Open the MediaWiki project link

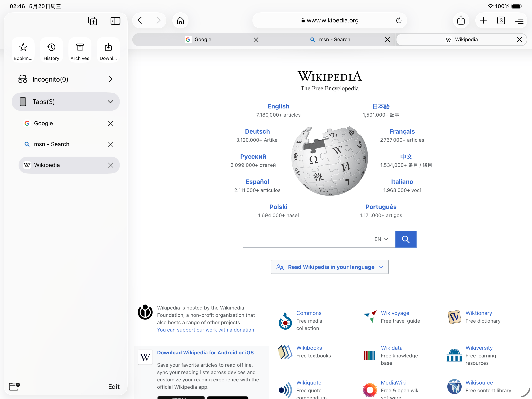click(394, 383)
